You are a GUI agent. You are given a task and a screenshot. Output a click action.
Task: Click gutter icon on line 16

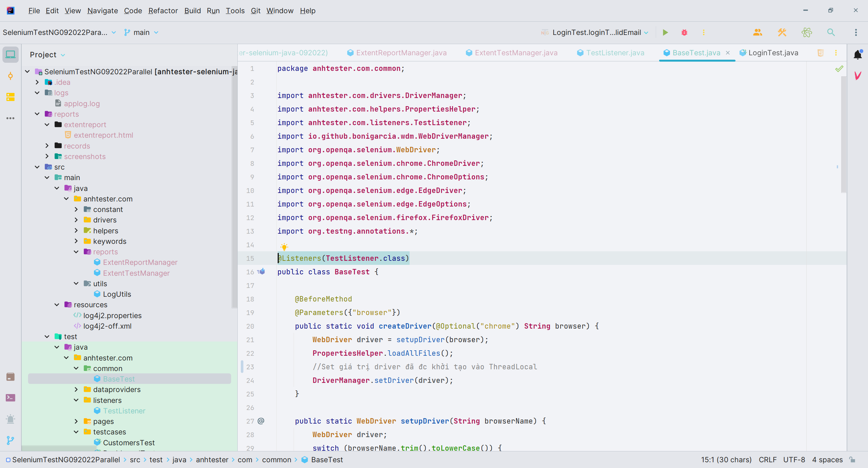261,272
